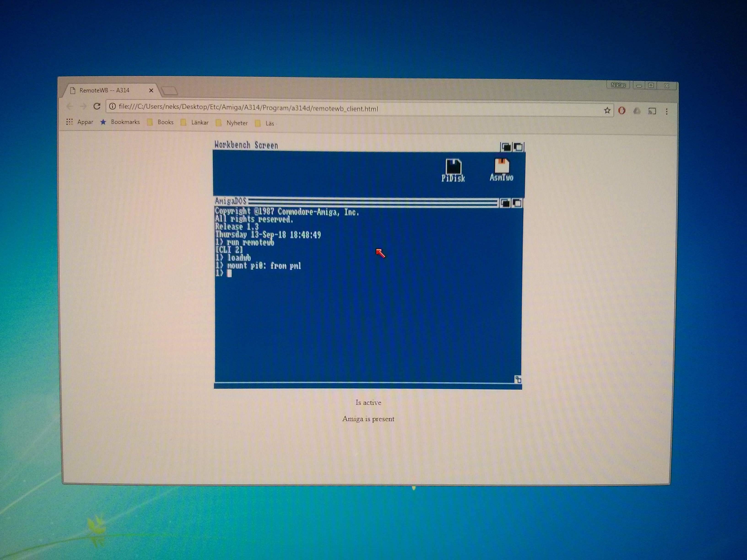This screenshot has height=560, width=747.
Task: Open the Bookmarks star folder
Action: [x=120, y=122]
